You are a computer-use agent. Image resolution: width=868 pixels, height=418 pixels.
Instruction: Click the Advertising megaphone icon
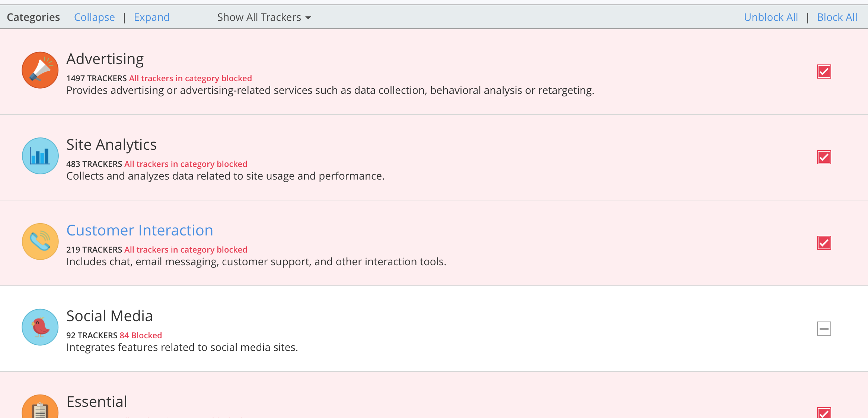click(40, 70)
